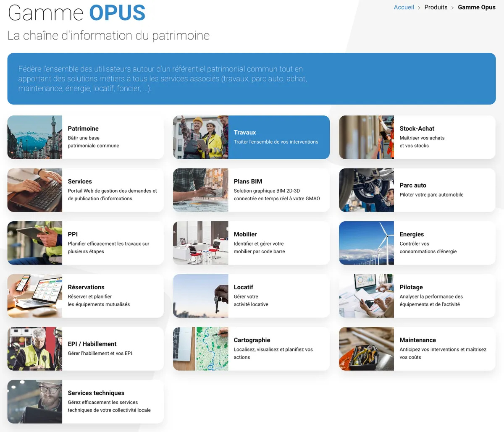
Task: Go to Produits in the breadcrumb
Action: click(436, 7)
